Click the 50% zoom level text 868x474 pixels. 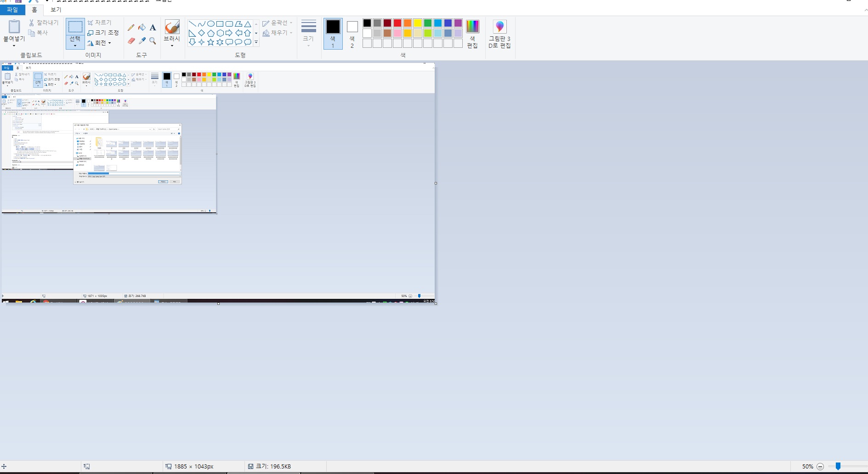(x=808, y=466)
